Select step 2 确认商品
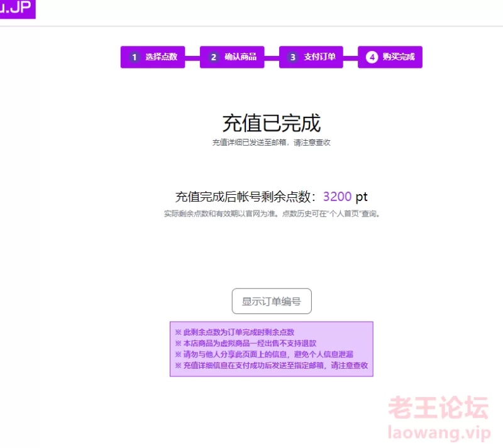503x448 pixels. tap(232, 57)
